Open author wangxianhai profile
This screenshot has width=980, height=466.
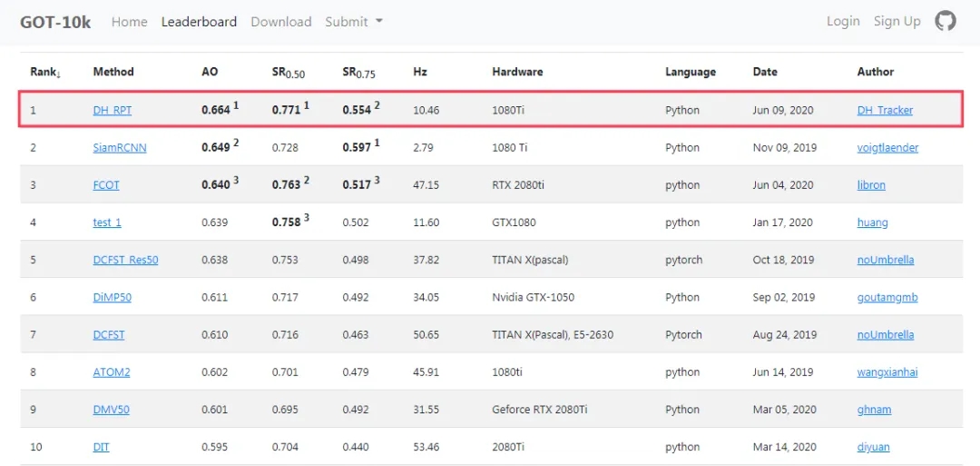[x=887, y=372]
